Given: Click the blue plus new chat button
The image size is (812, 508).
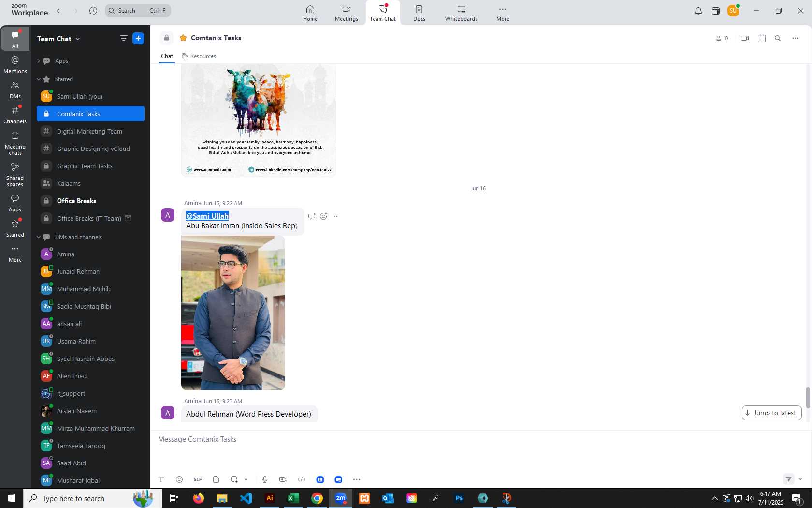Looking at the screenshot, I should click(138, 38).
